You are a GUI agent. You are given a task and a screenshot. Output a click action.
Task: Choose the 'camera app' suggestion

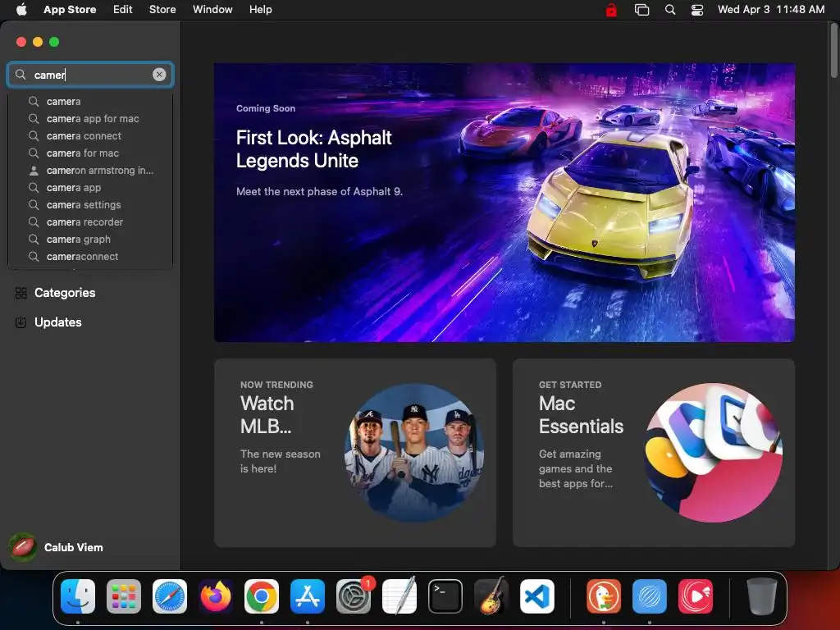point(90,188)
